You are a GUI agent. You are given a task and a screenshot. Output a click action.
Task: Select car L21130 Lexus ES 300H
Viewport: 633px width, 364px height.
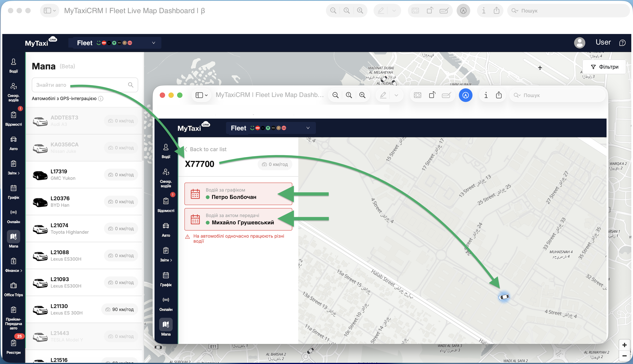(x=84, y=309)
